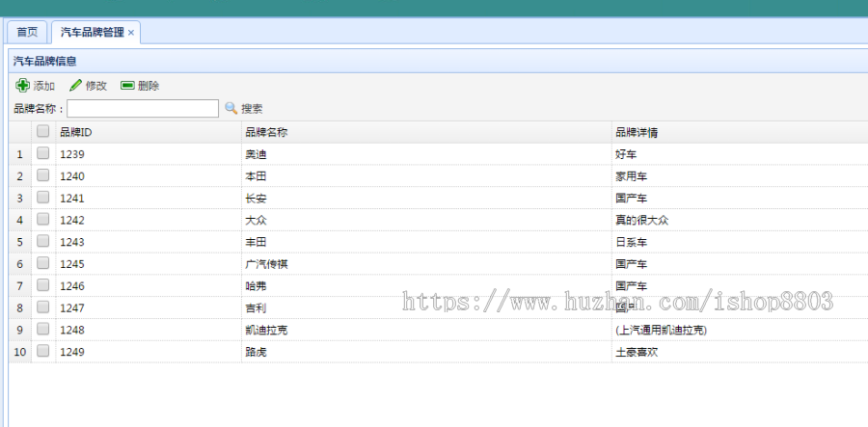The width and height of the screenshot is (868, 427).
Task: Select the 本田 brand name cell
Action: point(426,176)
